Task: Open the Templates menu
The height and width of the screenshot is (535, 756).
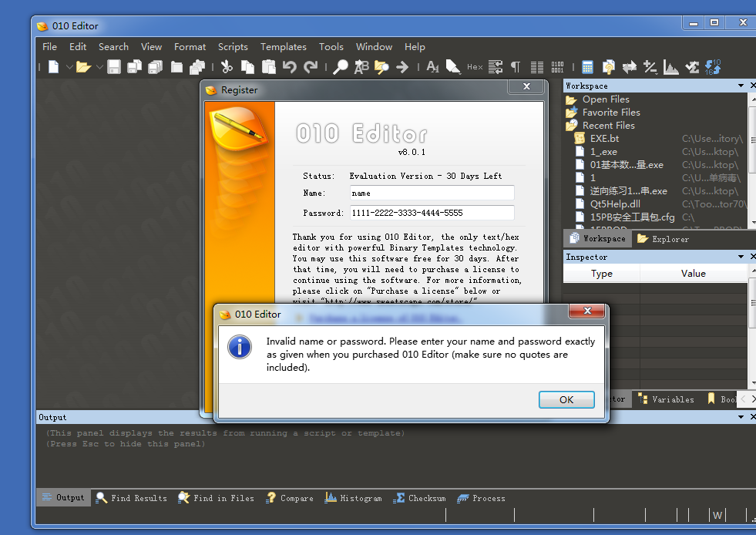Action: [x=284, y=47]
